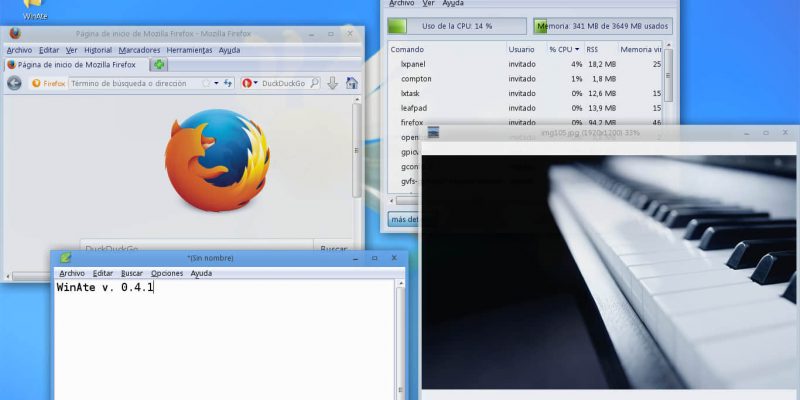
Task: Go to Firefox home page icon
Action: point(352,83)
